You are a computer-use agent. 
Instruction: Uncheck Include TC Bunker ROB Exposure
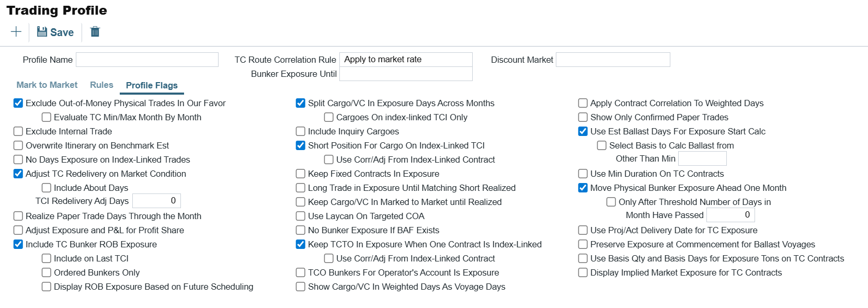tap(18, 244)
